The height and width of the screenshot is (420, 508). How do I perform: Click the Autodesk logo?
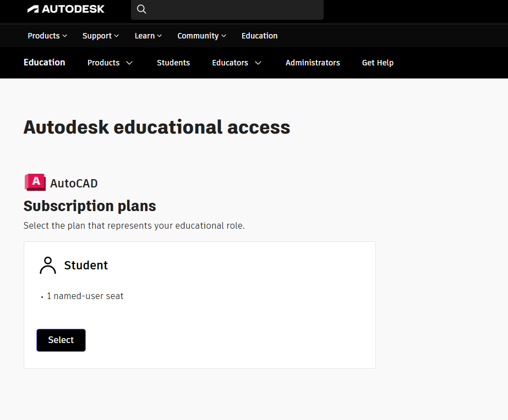tap(65, 9)
